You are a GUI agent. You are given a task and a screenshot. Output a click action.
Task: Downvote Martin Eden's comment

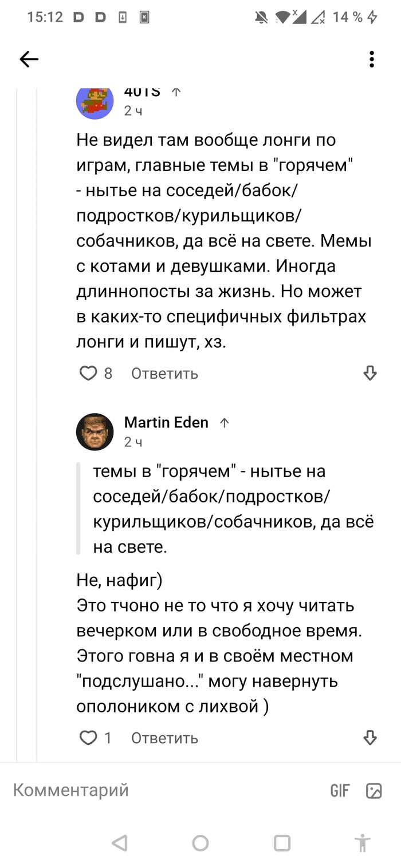coord(370,738)
